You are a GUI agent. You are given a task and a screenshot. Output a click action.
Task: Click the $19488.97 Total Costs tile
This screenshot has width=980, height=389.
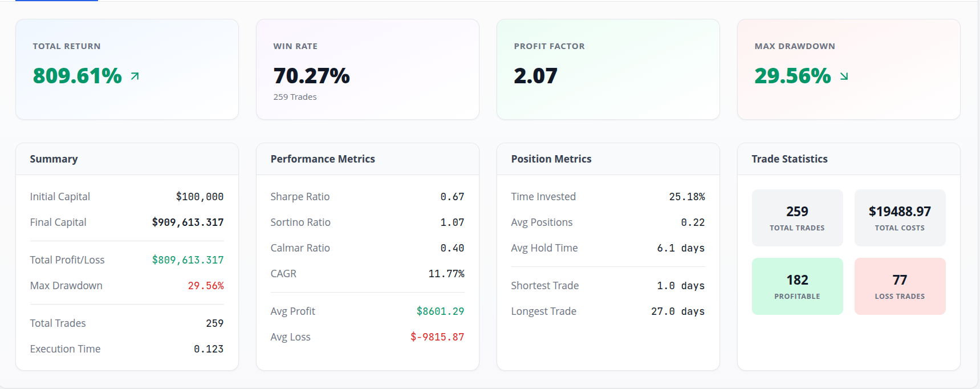pyautogui.click(x=900, y=218)
